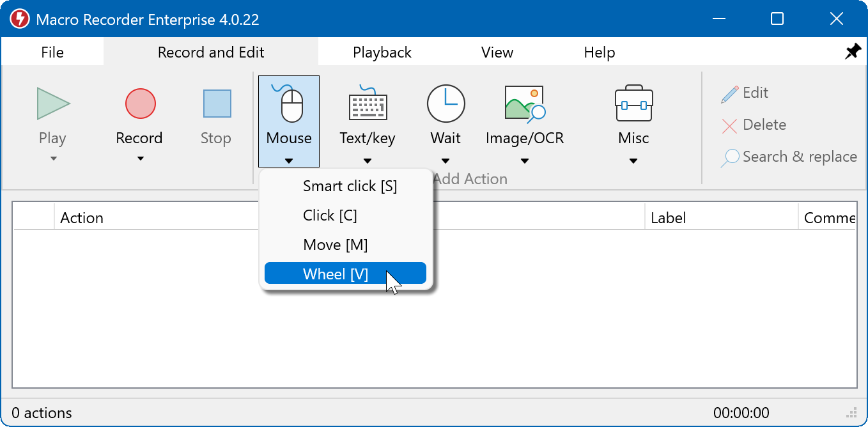868x427 pixels.
Task: Select the Wait clock icon
Action: coord(446,104)
